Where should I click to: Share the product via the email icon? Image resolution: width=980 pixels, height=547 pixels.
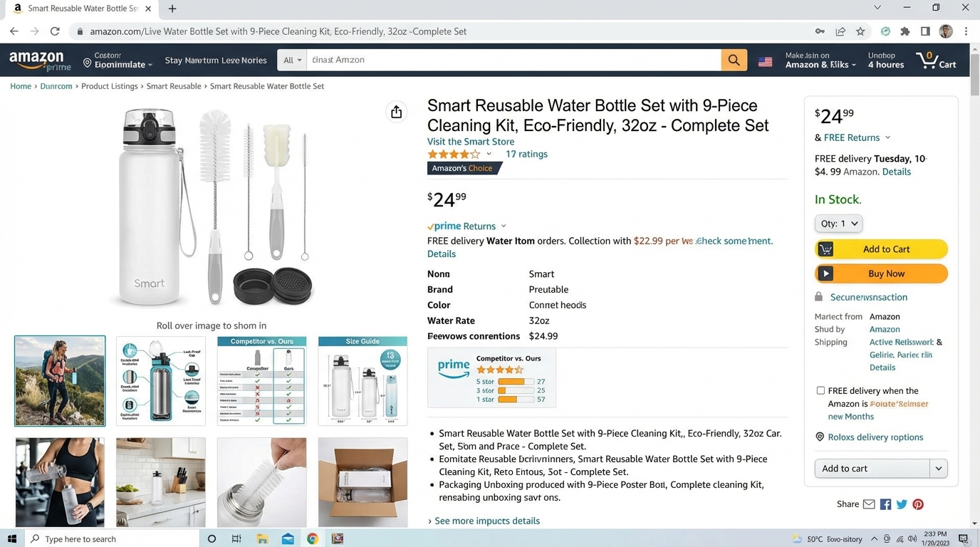point(869,504)
